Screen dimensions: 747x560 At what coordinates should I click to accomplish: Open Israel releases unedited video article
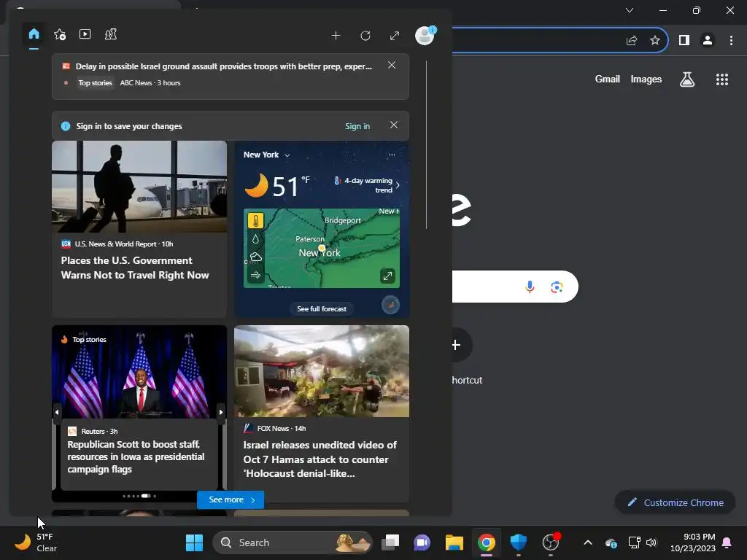(x=320, y=459)
